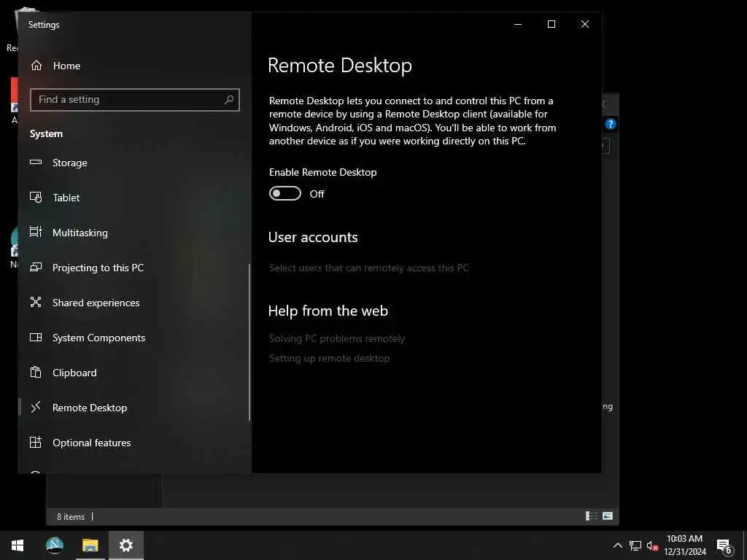The width and height of the screenshot is (747, 560).
Task: Click Select users that can remotely access
Action: [x=368, y=268]
